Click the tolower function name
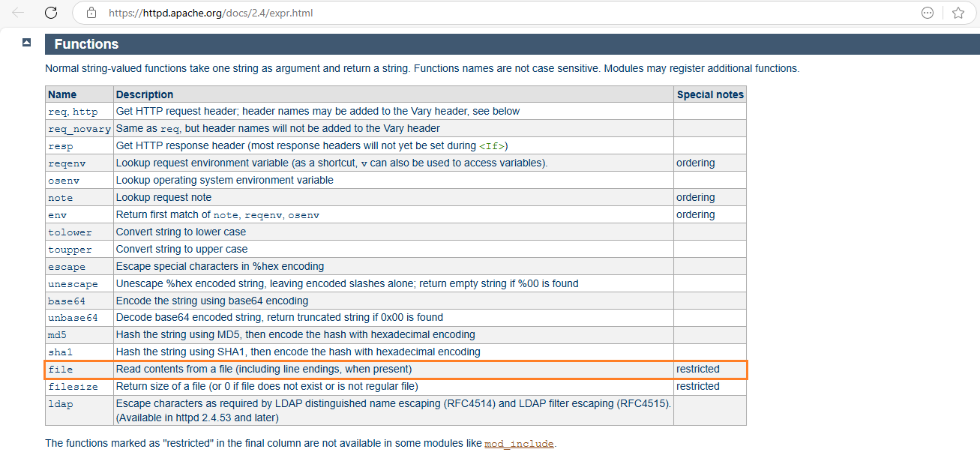This screenshot has height=455, width=980. click(70, 232)
